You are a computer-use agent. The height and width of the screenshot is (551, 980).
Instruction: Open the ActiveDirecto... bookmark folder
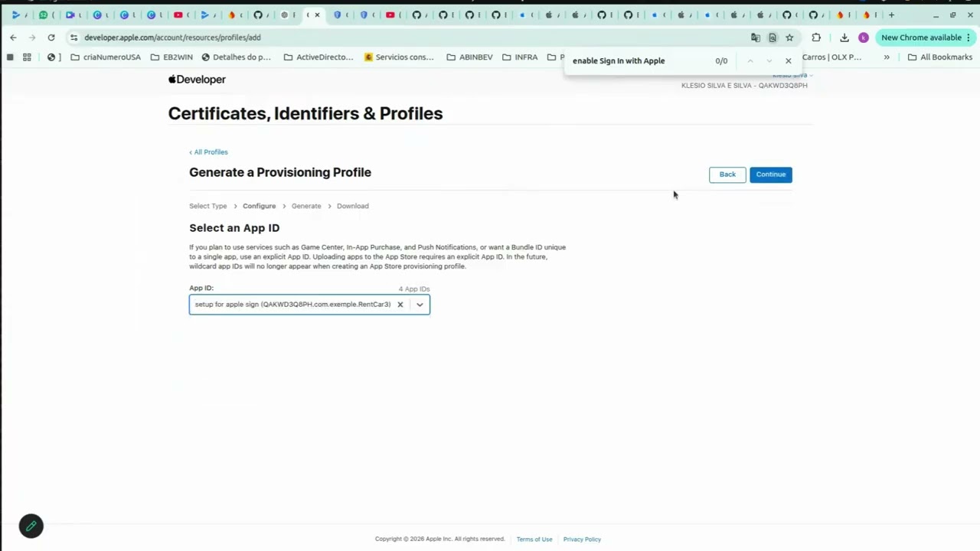tap(318, 57)
